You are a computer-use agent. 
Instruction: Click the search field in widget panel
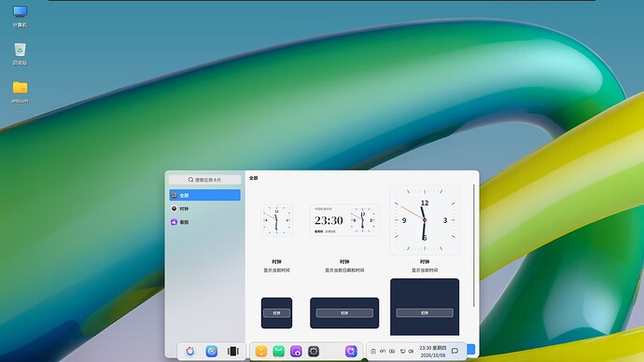205,180
